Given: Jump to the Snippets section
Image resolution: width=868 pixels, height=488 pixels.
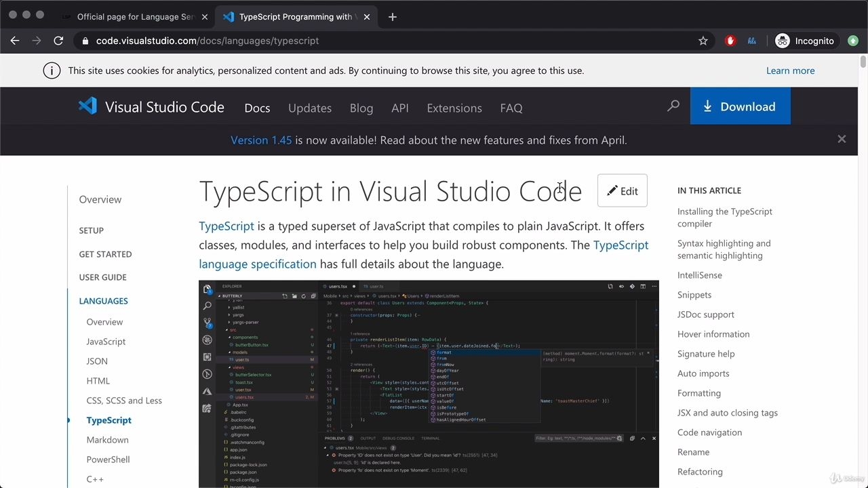Looking at the screenshot, I should click(694, 295).
